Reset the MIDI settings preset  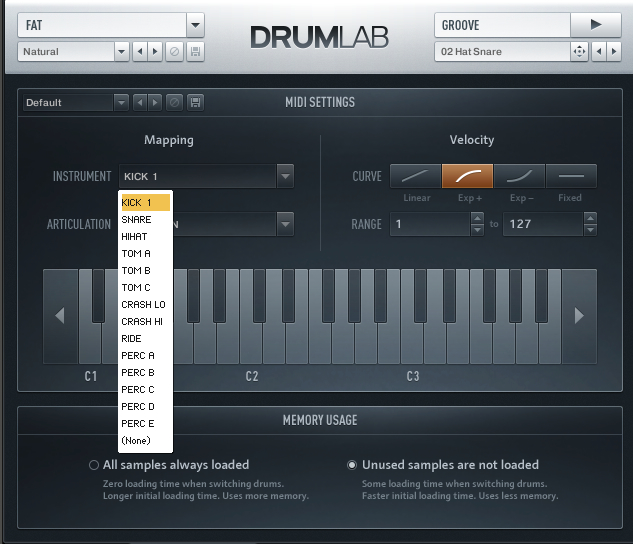pos(174,103)
